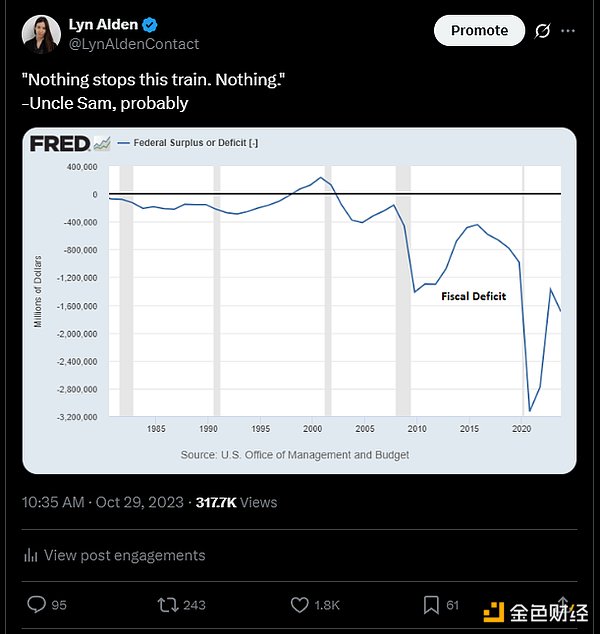Image resolution: width=600 pixels, height=634 pixels.
Task: Open the @LynAldenContact handle link
Action: [133, 44]
